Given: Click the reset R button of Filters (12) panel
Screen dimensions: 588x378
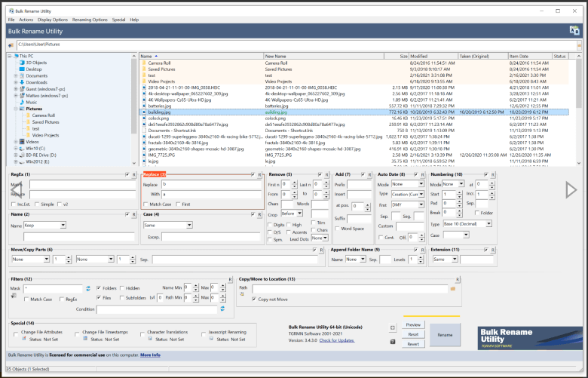Looking at the screenshot, I should [x=230, y=280].
